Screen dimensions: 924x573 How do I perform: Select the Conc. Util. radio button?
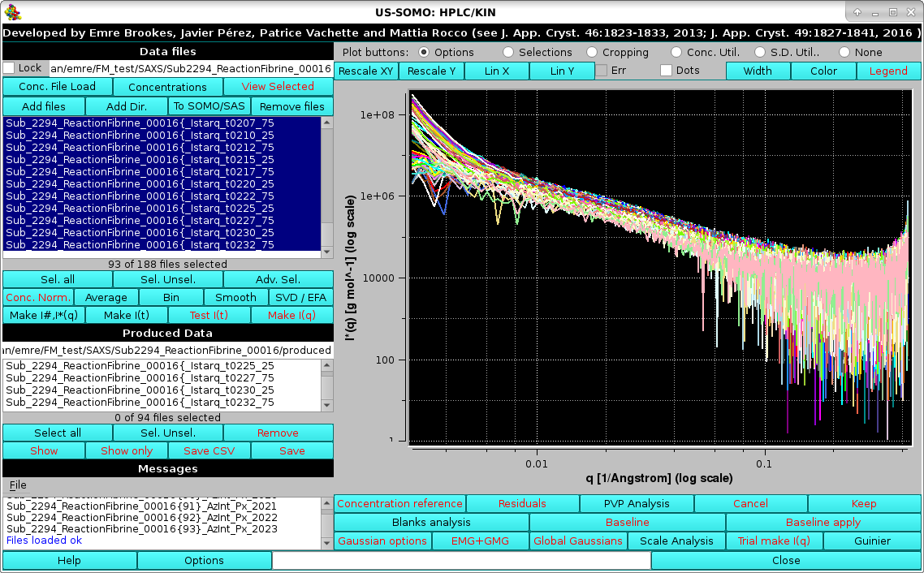point(676,52)
